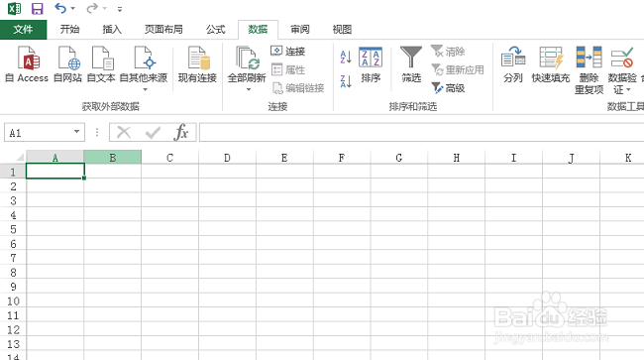
Task: Select row 10 header
Action: [13, 300]
